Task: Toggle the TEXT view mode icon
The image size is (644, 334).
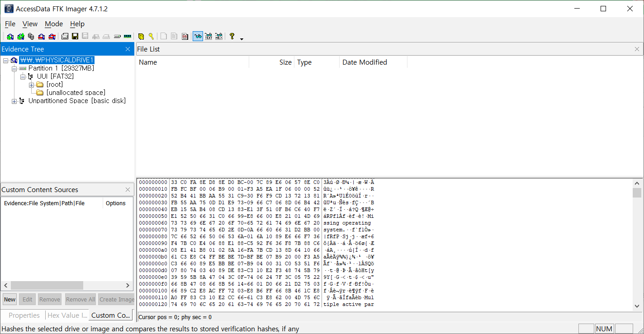Action: pyautogui.click(x=208, y=37)
